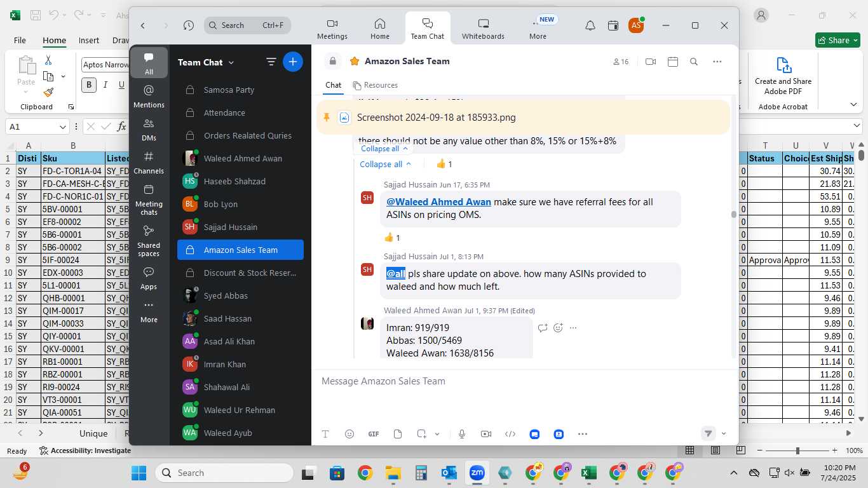868x488 pixels.
Task: Open the Excel Insert ribbon tab
Action: [89, 40]
